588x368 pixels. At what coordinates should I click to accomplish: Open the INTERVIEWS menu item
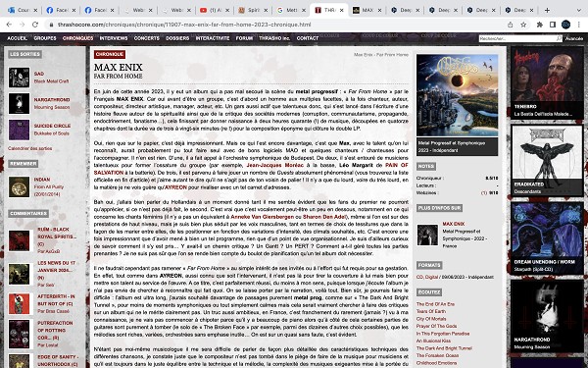point(114,38)
